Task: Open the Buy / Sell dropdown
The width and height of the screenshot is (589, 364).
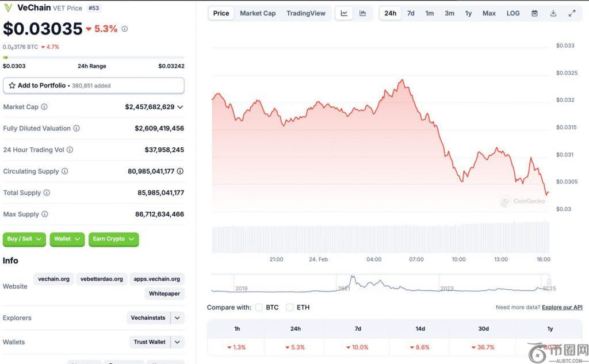Action: point(24,239)
